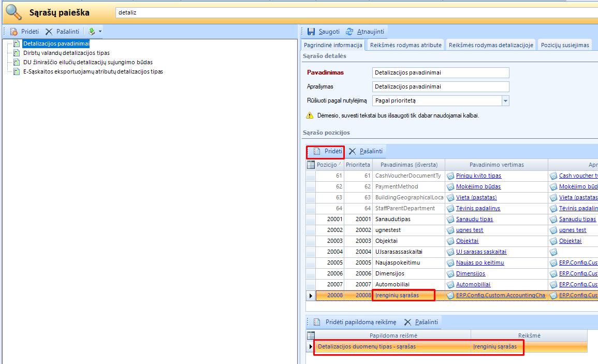The height and width of the screenshot is (364, 598).
Task: Open the Reikšmės rodymas detalizacijoje tab
Action: click(491, 45)
